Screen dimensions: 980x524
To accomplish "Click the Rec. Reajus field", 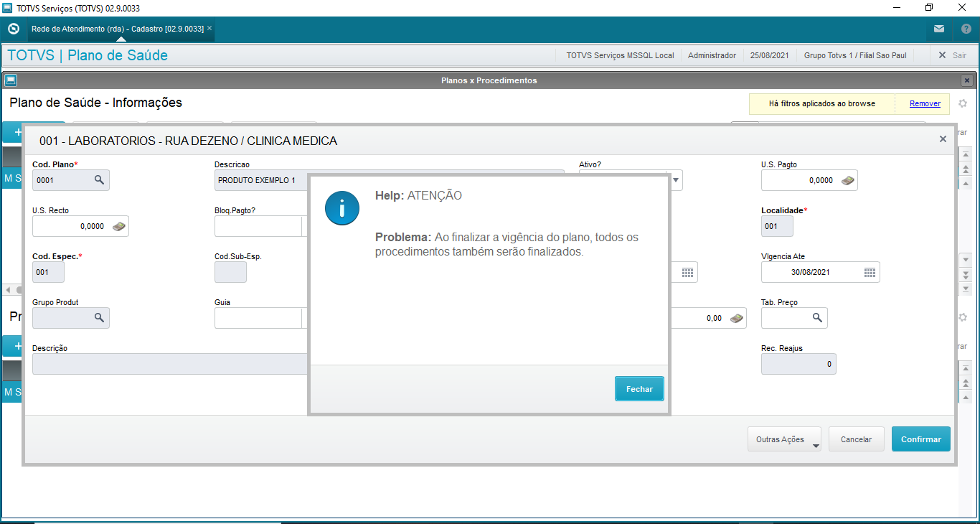I will (798, 364).
